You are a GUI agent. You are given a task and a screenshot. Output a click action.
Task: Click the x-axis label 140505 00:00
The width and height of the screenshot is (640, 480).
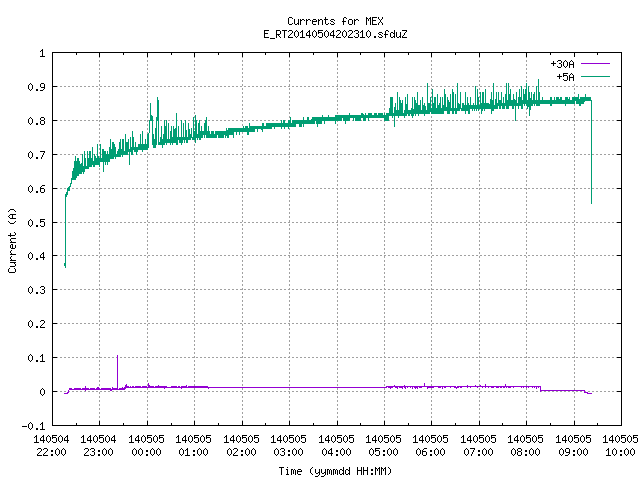point(146,446)
